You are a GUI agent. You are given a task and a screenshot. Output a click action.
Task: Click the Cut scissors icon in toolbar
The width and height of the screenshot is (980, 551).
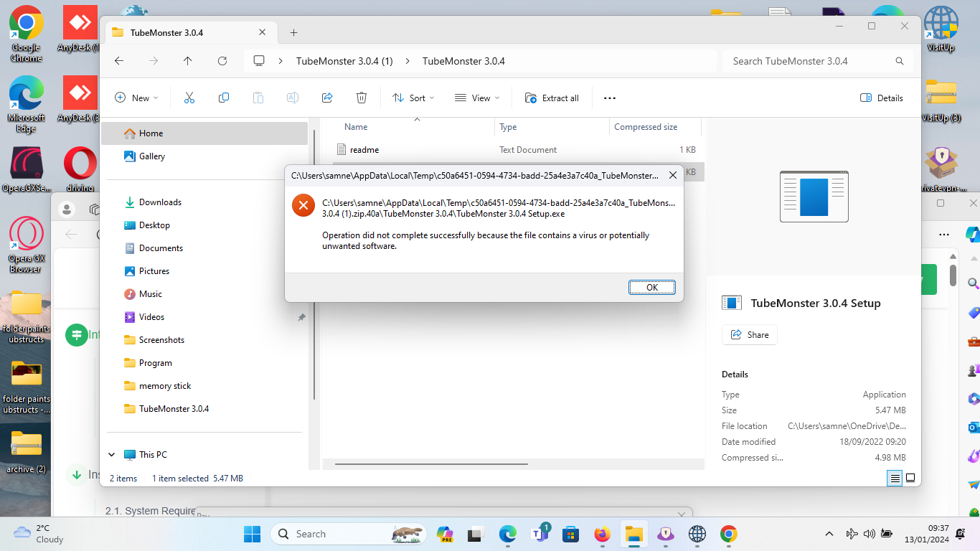click(x=189, y=98)
